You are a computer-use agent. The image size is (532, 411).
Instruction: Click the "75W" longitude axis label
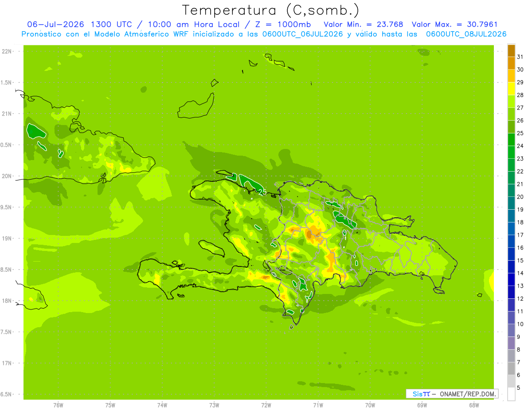click(110, 405)
